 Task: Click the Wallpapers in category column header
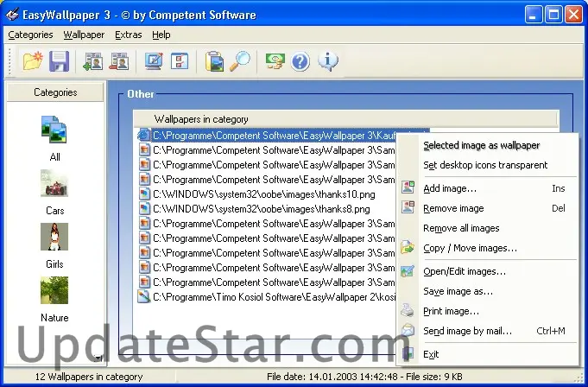coord(345,119)
